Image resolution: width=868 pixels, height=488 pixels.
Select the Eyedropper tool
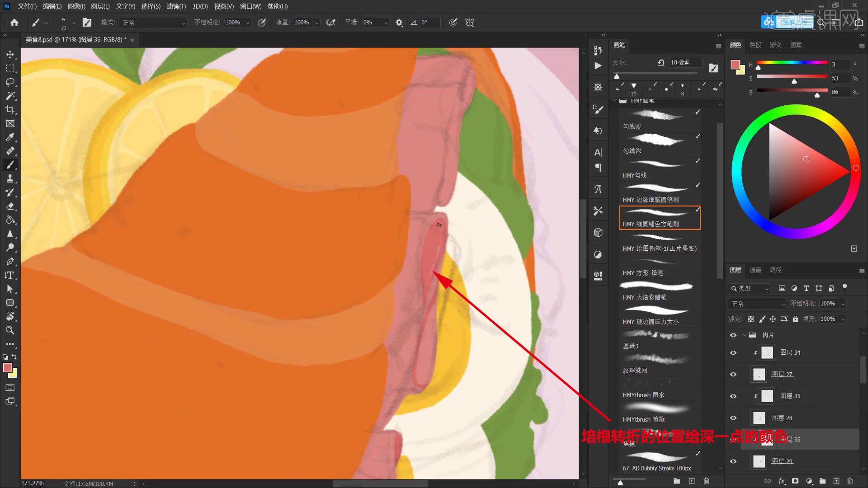point(10,137)
